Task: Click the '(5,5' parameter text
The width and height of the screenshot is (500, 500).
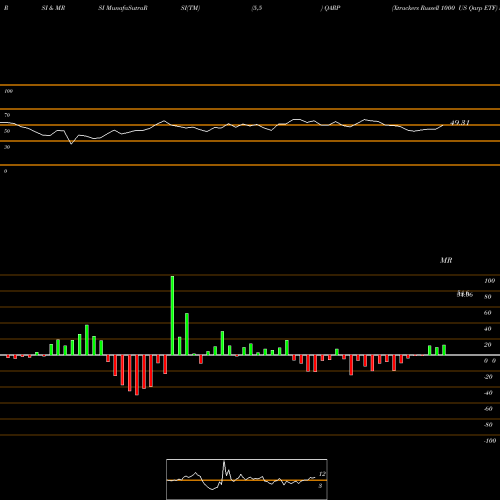Action: coord(257,8)
